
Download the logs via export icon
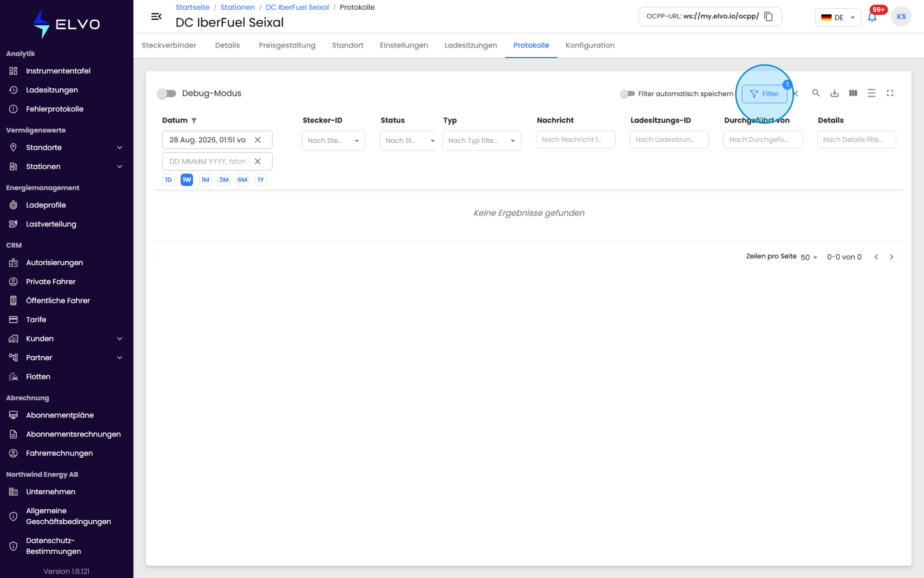(x=834, y=93)
